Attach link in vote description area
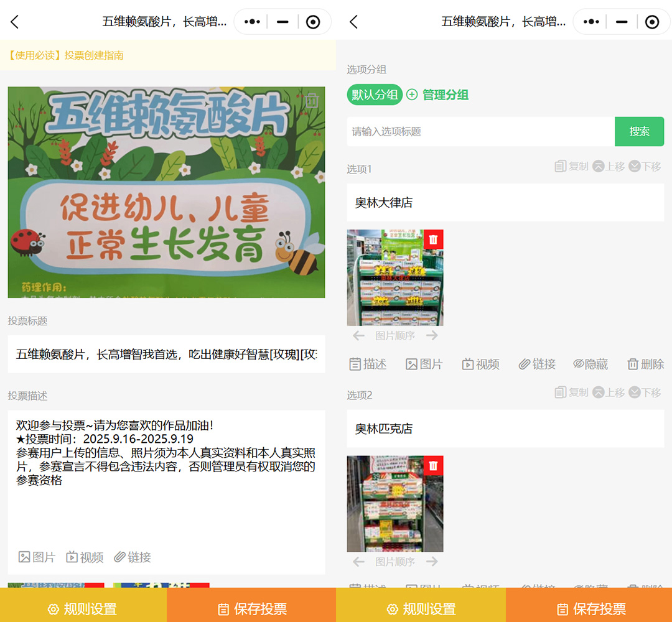 [133, 557]
